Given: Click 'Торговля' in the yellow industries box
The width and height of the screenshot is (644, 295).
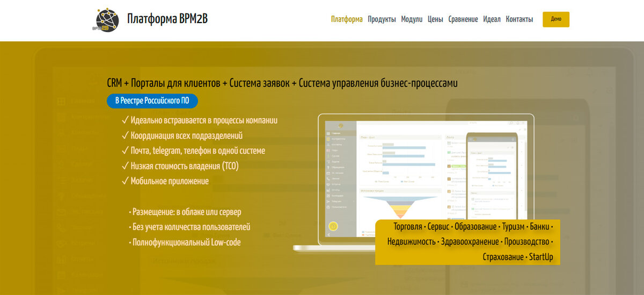Looking at the screenshot, I should pyautogui.click(x=407, y=226).
